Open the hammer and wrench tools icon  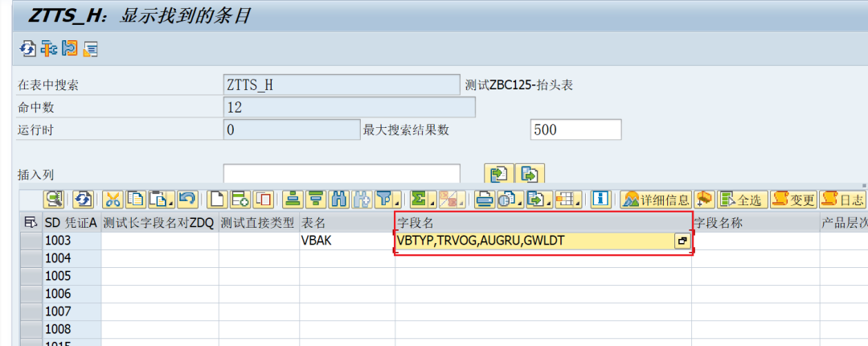pos(49,48)
